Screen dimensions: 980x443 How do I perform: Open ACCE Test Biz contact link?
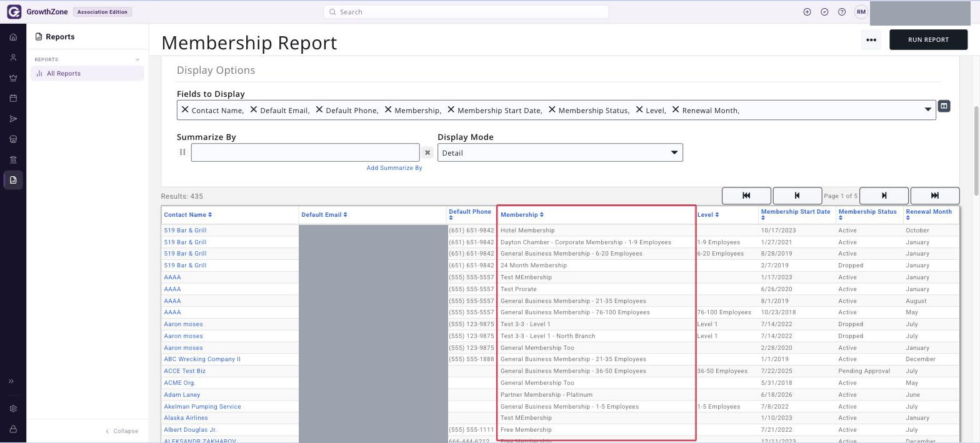click(x=184, y=371)
